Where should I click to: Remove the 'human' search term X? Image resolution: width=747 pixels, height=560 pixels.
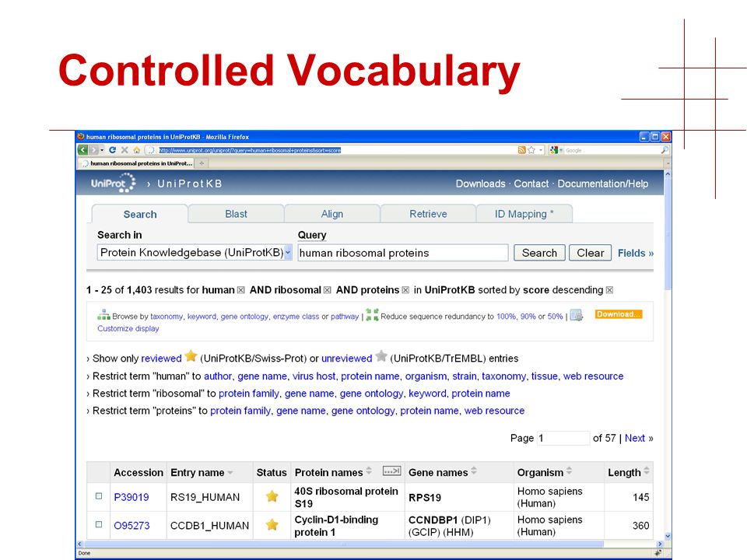point(241,290)
